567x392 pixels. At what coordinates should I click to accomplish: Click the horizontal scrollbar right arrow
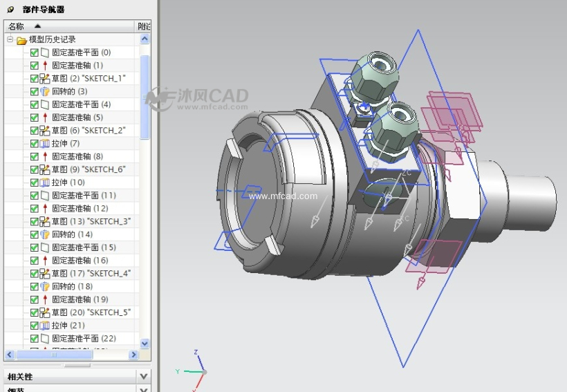point(133,355)
